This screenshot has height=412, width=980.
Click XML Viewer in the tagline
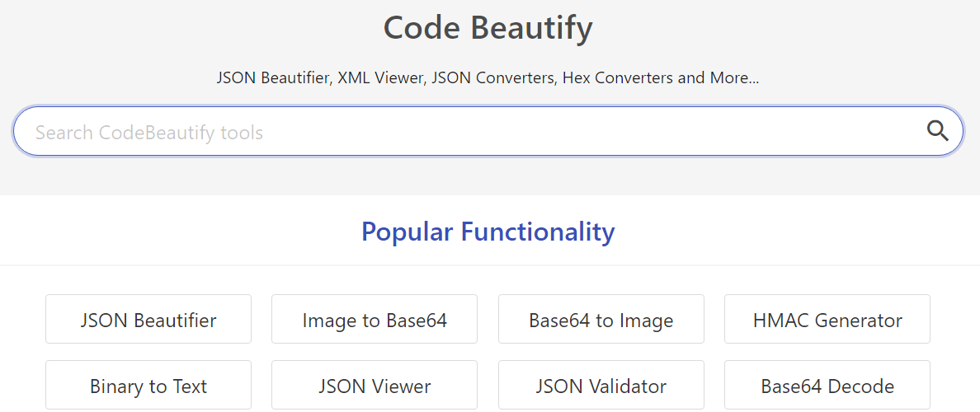(380, 78)
